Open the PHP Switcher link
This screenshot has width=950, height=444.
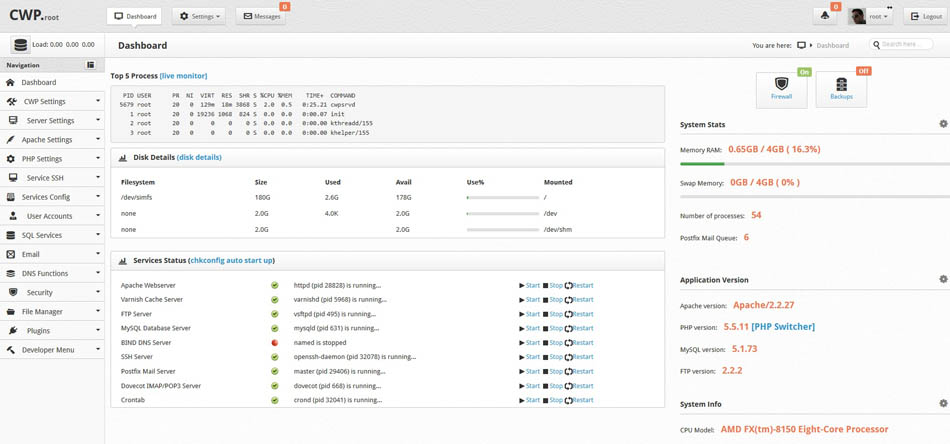click(783, 326)
